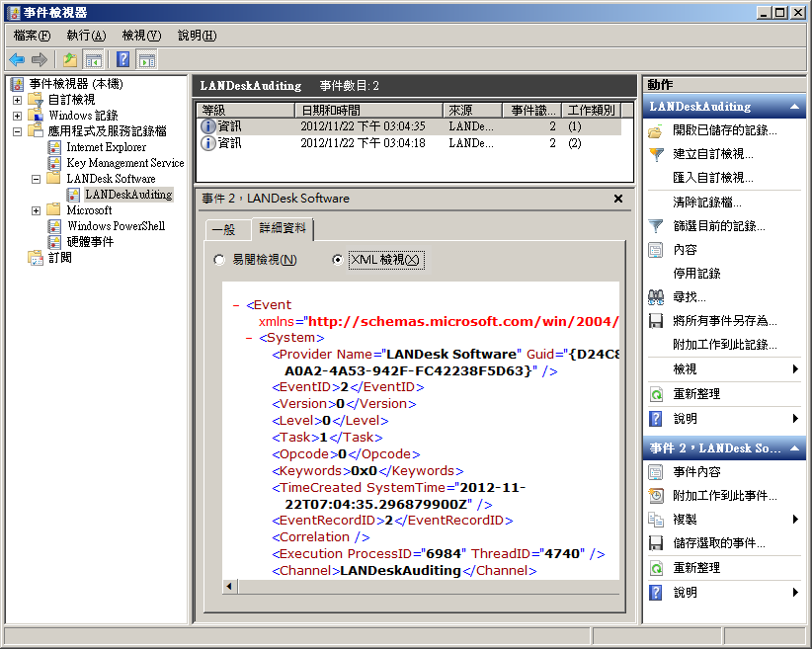Screen dimensions: 812x649
Task: Select the Key Management Service log
Action: pos(125,163)
